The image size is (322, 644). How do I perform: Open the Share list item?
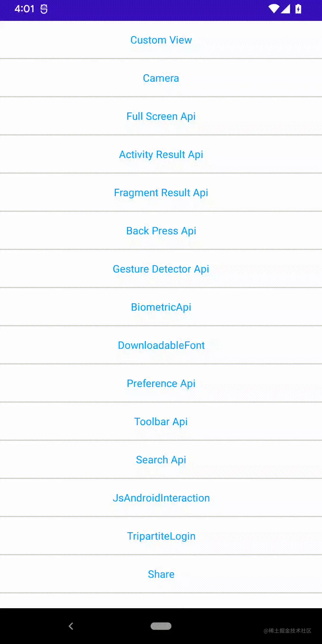[161, 574]
